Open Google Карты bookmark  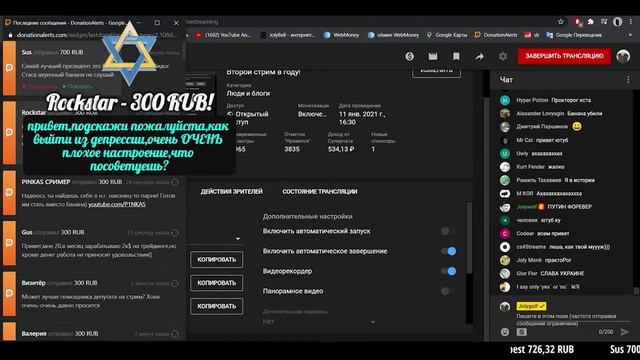coord(447,35)
